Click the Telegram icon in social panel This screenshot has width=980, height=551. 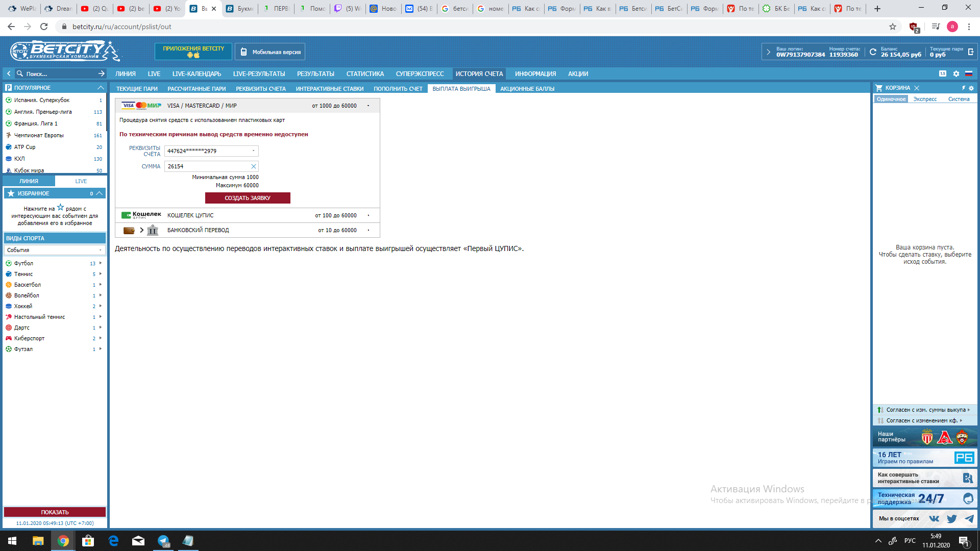click(969, 519)
